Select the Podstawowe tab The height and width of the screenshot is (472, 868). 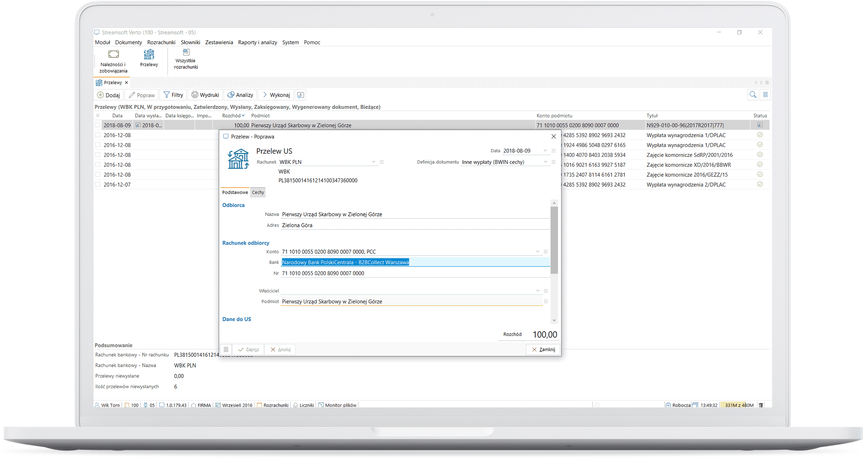point(235,192)
